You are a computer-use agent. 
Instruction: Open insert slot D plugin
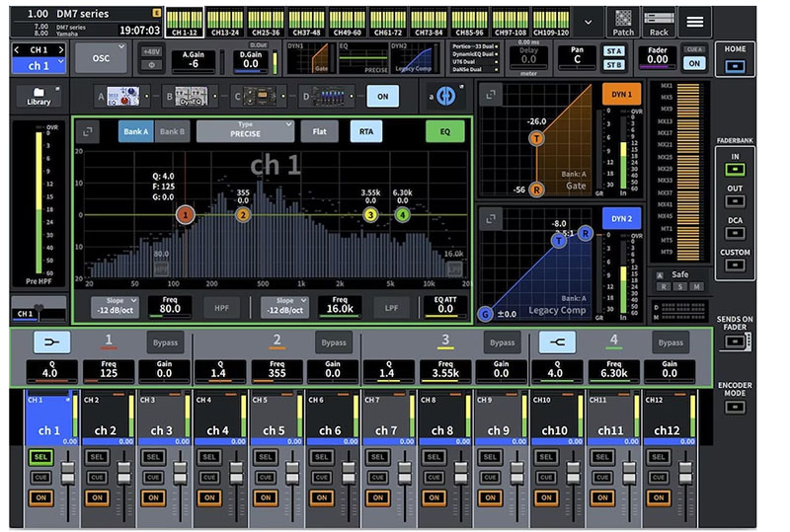(328, 96)
